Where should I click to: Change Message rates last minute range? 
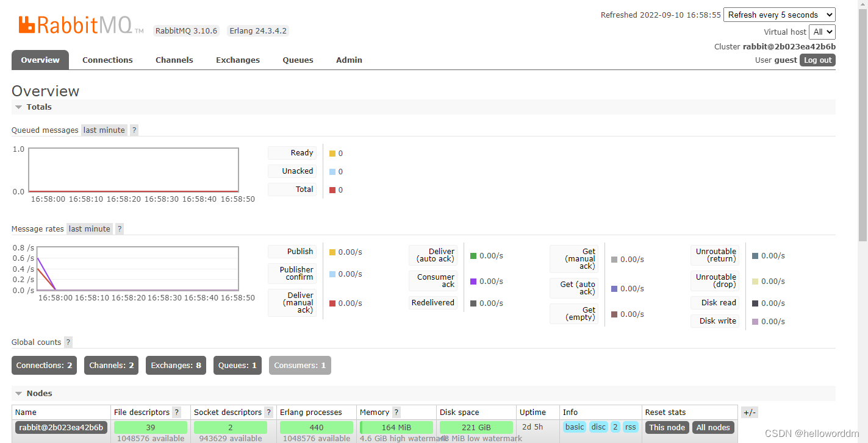[x=90, y=229]
